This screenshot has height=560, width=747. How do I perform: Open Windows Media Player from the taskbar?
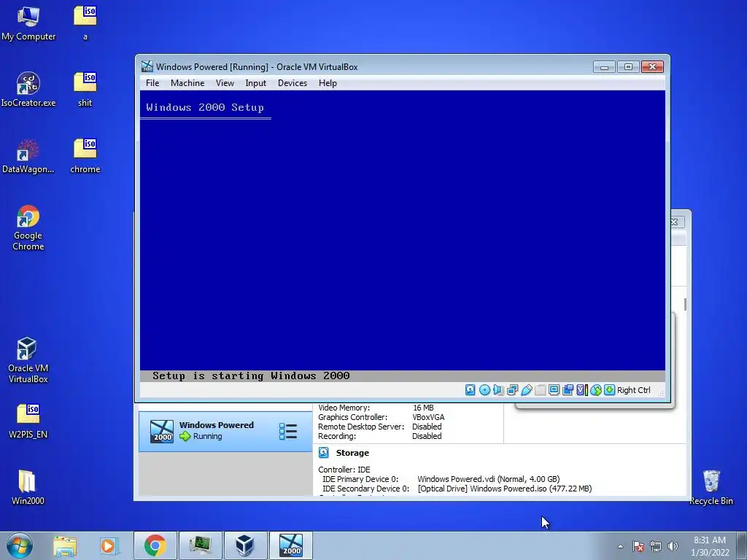[x=109, y=545]
